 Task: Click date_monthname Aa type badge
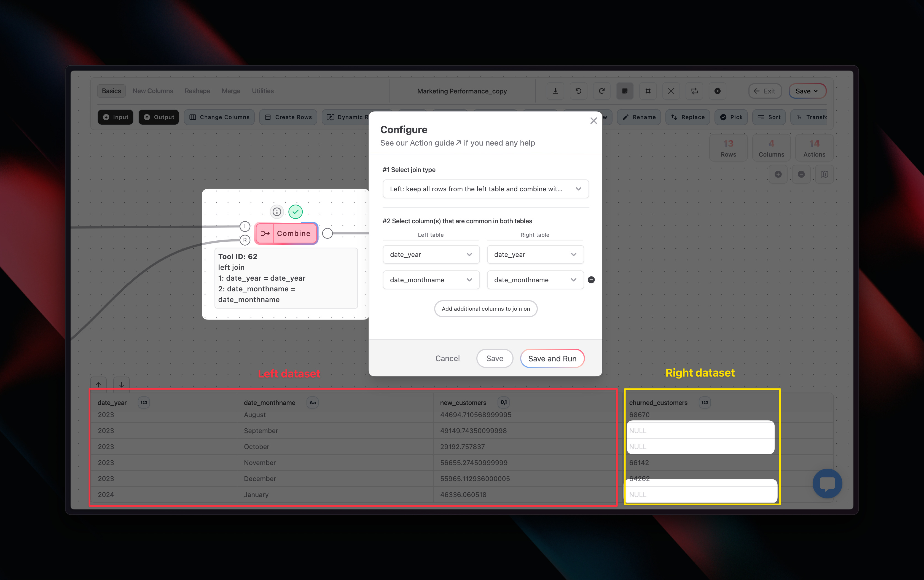(x=313, y=402)
